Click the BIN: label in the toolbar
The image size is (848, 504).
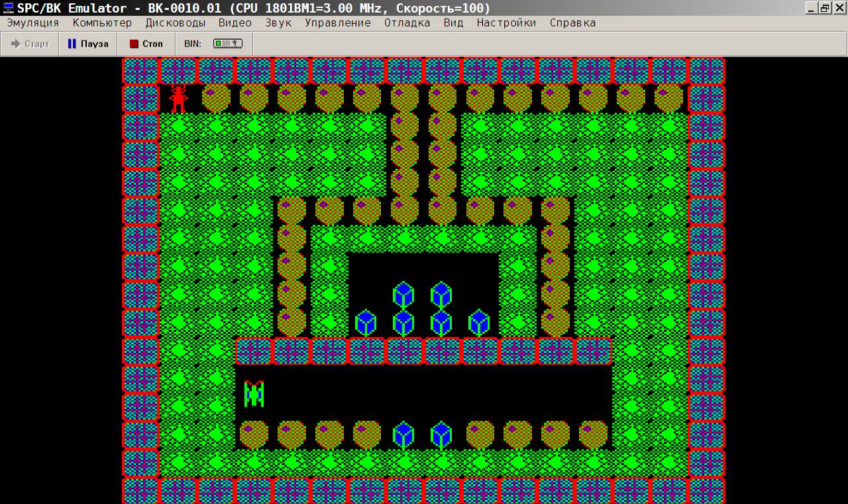click(x=193, y=44)
